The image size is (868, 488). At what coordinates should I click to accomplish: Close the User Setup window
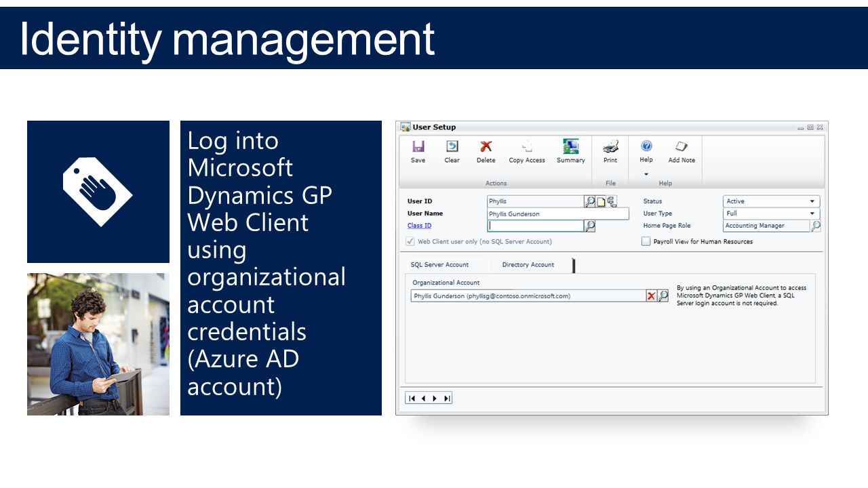click(x=820, y=127)
